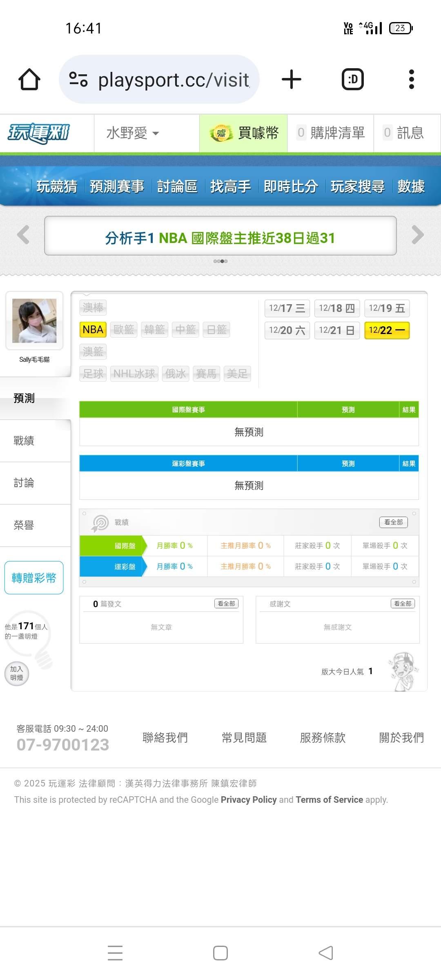Select the 12/21 日 date button
Viewport: 441px width, 980px height.
pos(336,330)
